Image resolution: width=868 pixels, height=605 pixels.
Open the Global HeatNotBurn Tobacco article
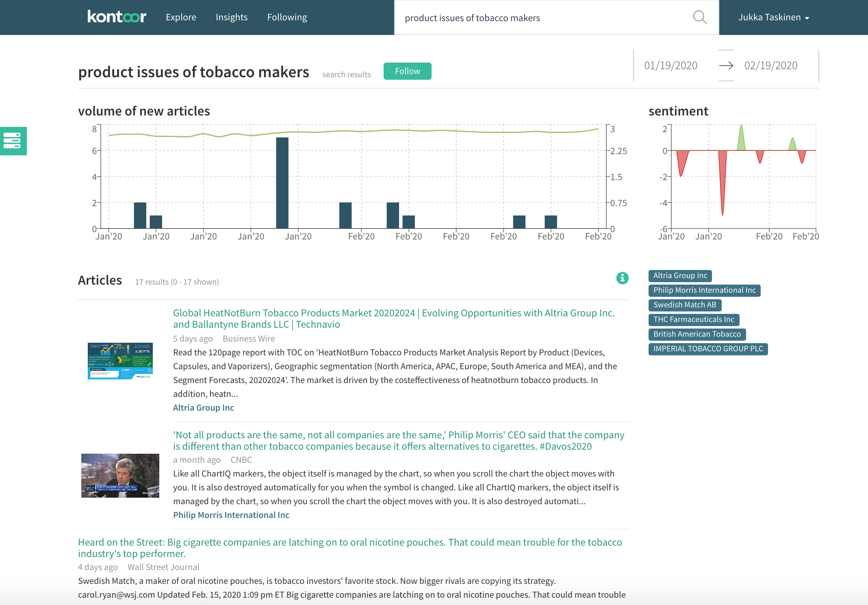tap(394, 319)
